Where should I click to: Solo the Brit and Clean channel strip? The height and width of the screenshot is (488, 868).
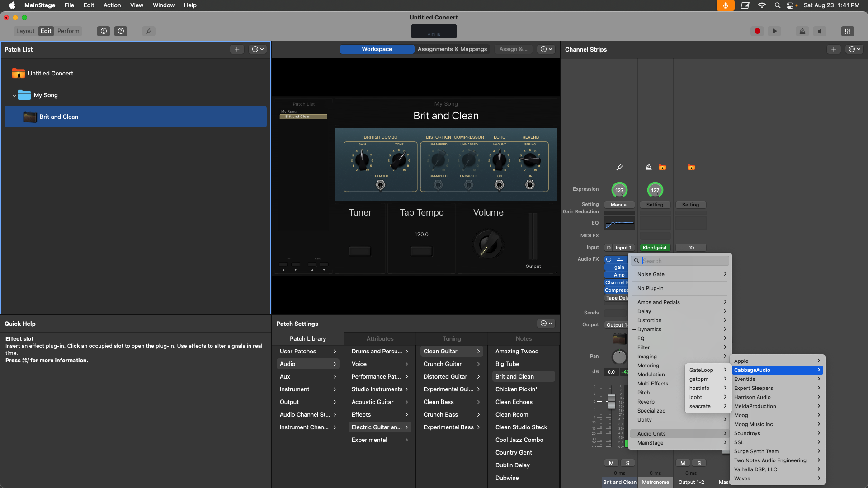pyautogui.click(x=627, y=463)
